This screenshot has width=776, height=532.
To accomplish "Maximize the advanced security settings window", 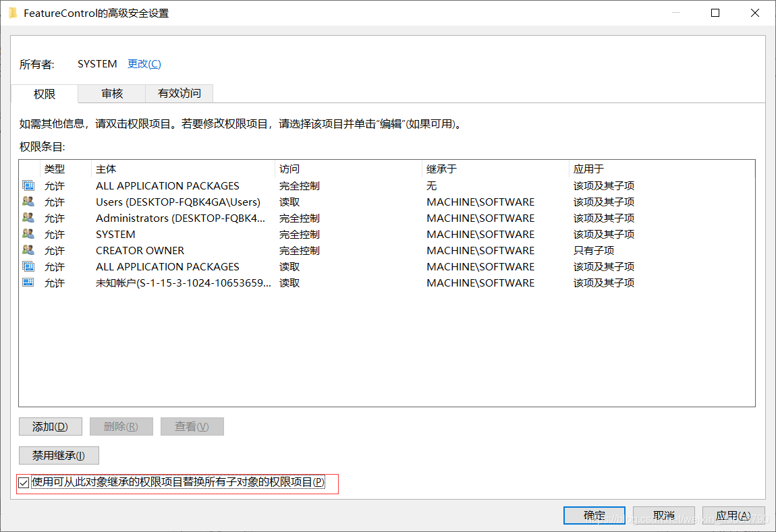I will 715,13.
